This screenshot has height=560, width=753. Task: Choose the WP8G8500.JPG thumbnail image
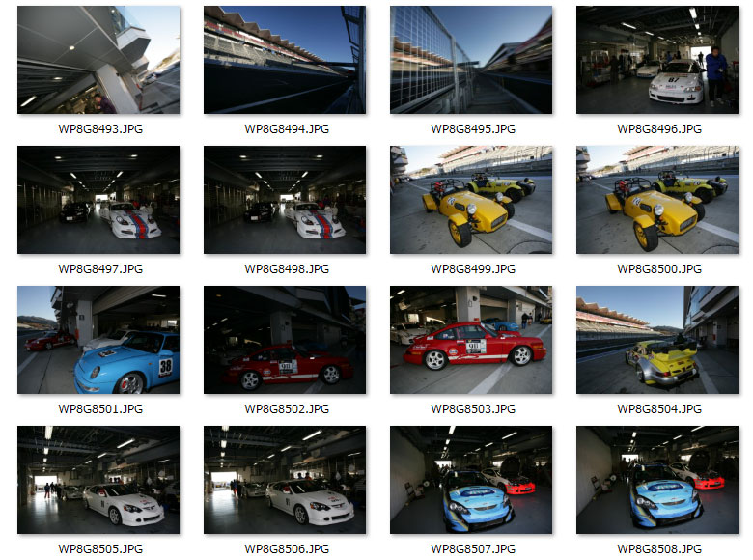click(x=657, y=200)
